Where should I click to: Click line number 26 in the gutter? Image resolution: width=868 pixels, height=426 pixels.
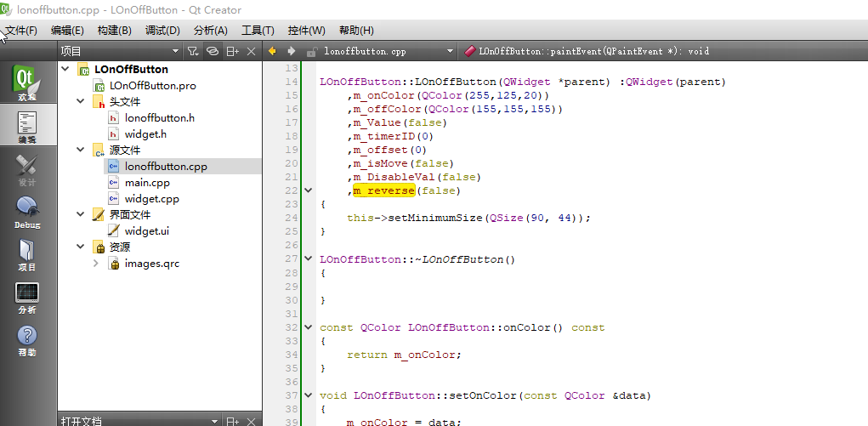tap(292, 245)
